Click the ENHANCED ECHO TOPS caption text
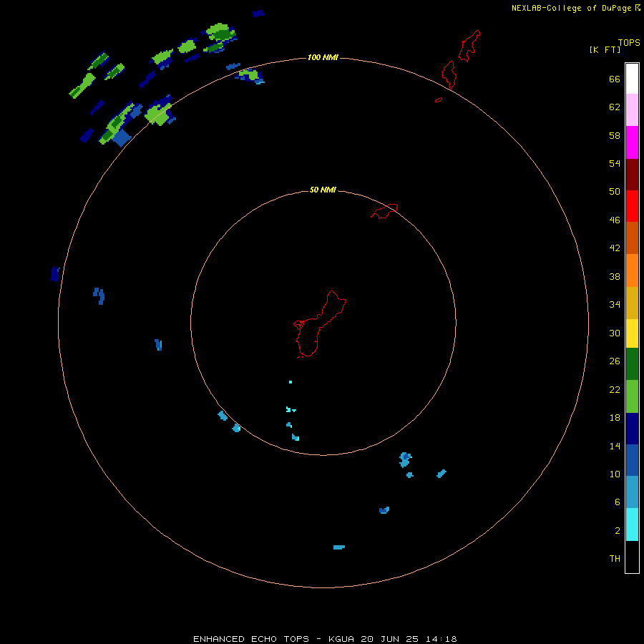Screen dimensions: 644x644 251,639
